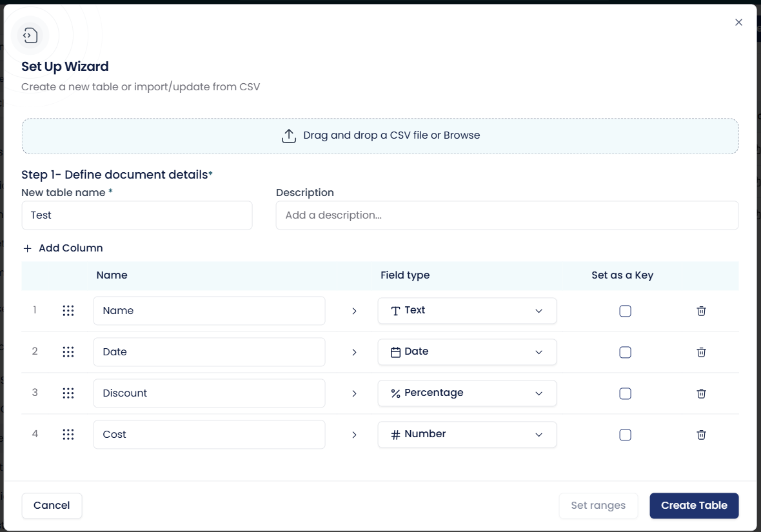The width and height of the screenshot is (761, 532).
Task: Delete the Name column row
Action: 701,311
